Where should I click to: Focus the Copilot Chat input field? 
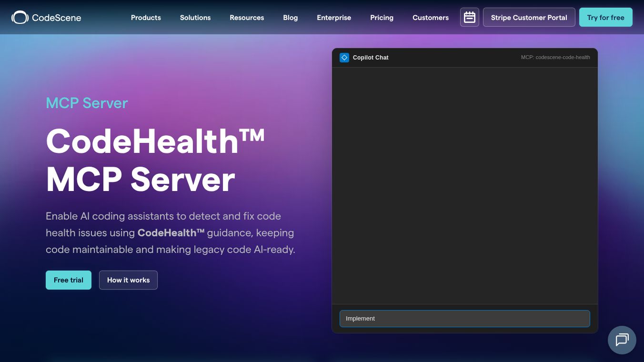tap(465, 319)
